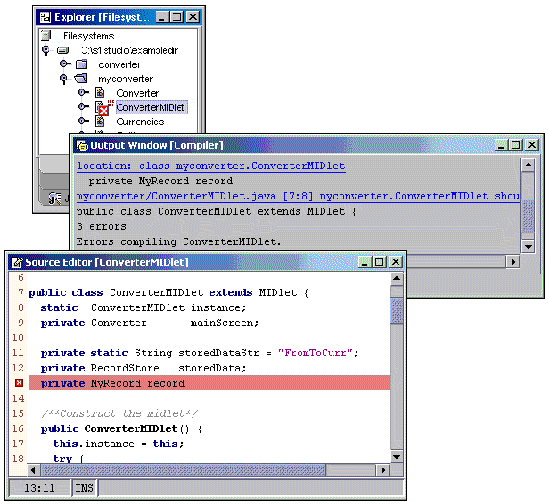Expand the converter folder node
The width and height of the screenshot is (549, 504).
[x=64, y=64]
